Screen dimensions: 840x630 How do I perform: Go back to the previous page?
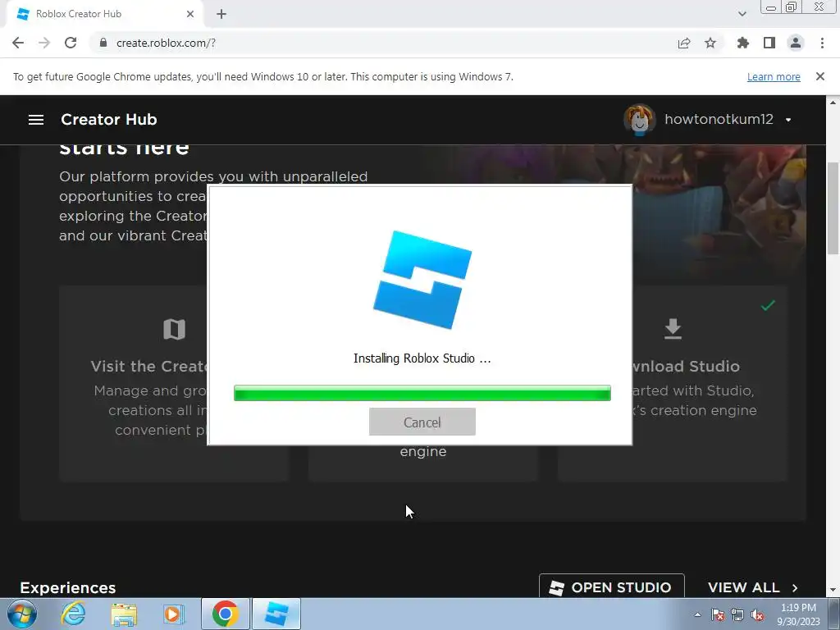pyautogui.click(x=18, y=43)
